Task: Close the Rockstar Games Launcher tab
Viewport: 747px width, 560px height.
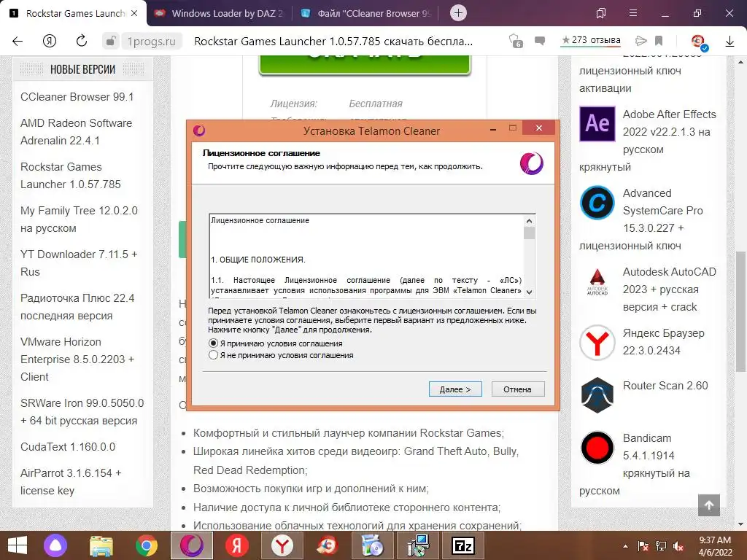Action: (x=134, y=13)
